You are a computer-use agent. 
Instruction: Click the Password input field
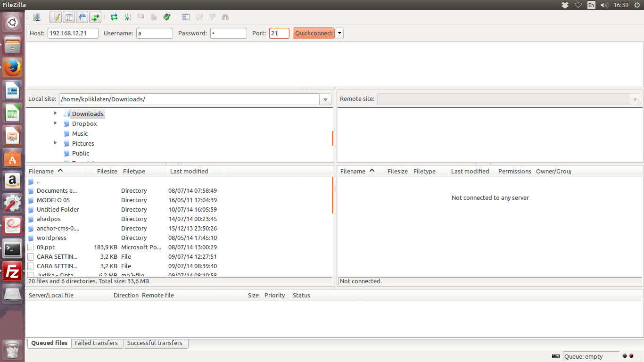(x=228, y=33)
